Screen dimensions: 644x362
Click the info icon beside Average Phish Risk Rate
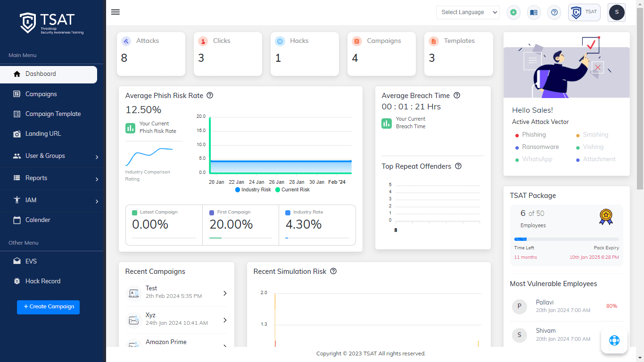pyautogui.click(x=210, y=95)
